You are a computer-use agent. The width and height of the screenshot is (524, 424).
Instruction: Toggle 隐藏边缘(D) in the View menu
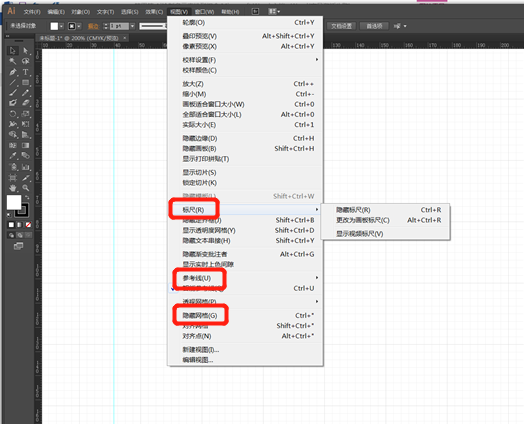click(245, 138)
